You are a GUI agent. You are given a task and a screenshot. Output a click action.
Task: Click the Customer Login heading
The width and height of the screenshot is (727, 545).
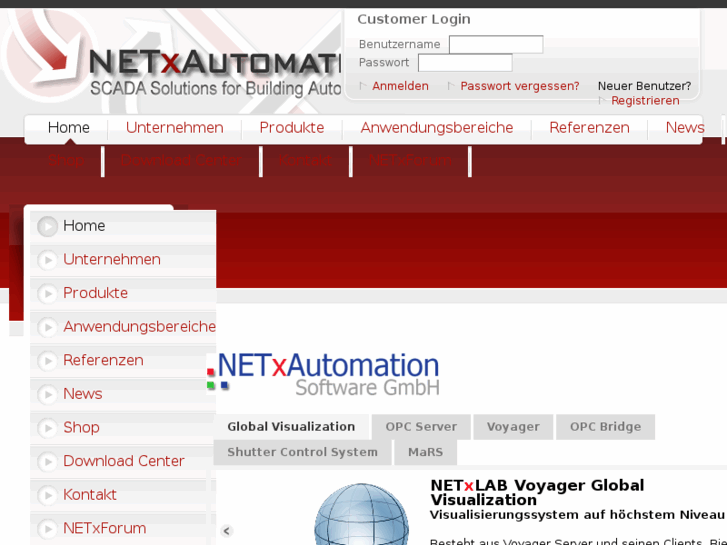pos(414,19)
